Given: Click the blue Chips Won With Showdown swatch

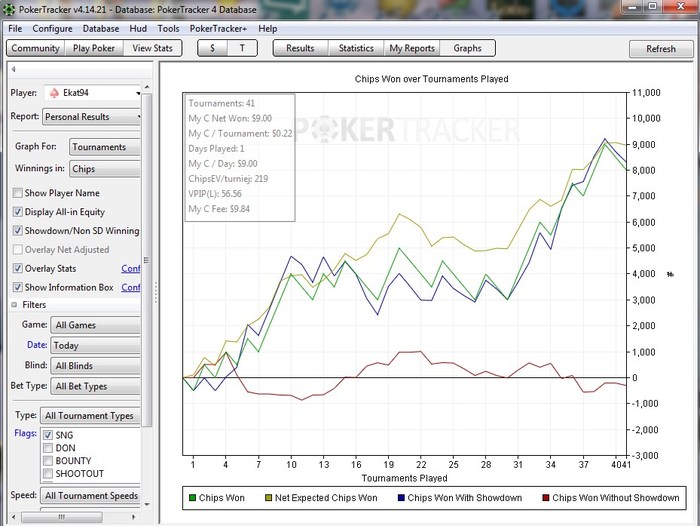Looking at the screenshot, I should 401,497.
